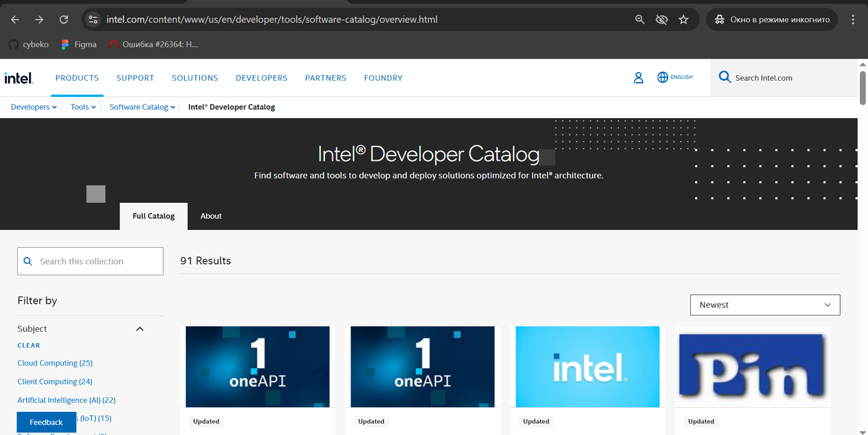Switch to the About tab
Screen dimensions: 868x435
211,216
